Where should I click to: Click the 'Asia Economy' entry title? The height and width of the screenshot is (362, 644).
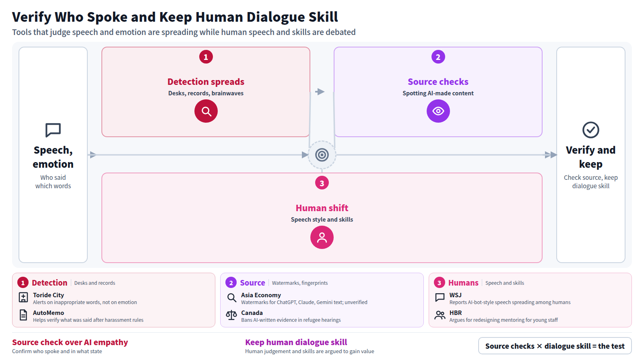click(x=261, y=295)
